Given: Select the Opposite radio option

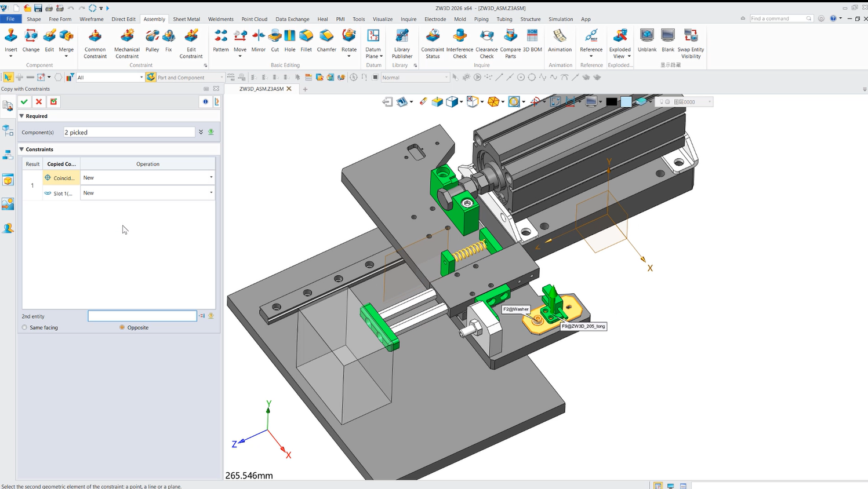Looking at the screenshot, I should click(122, 327).
